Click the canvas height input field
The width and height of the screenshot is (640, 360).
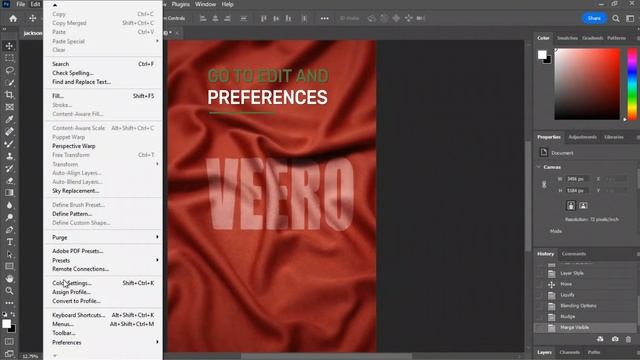[x=576, y=191]
